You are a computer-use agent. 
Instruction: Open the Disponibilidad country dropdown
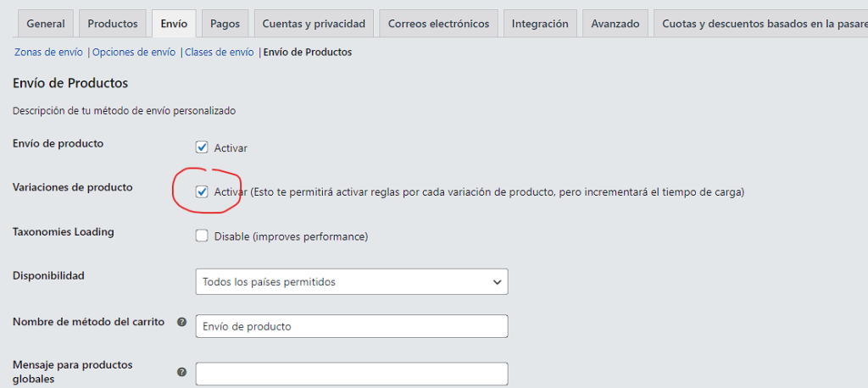(x=352, y=281)
